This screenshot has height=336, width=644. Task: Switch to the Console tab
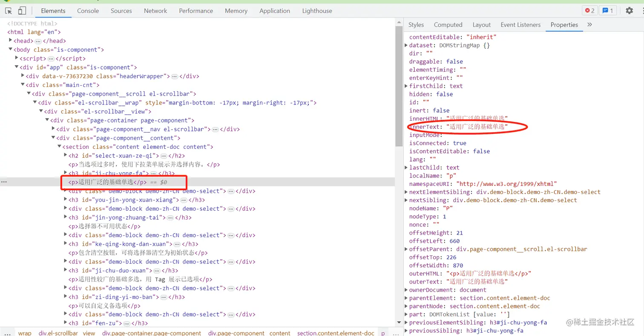[x=88, y=11]
